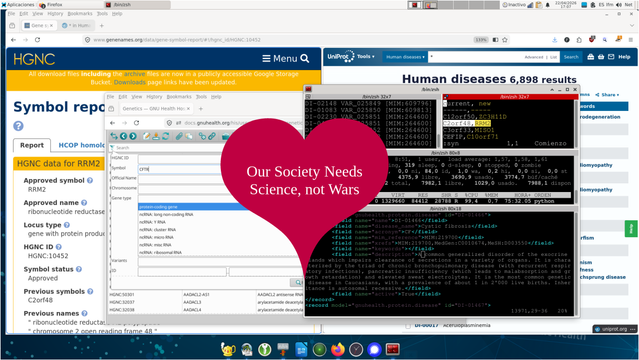Open Firefox downloads arrow icon
The height and width of the screenshot is (360, 639).
[x=555, y=40]
